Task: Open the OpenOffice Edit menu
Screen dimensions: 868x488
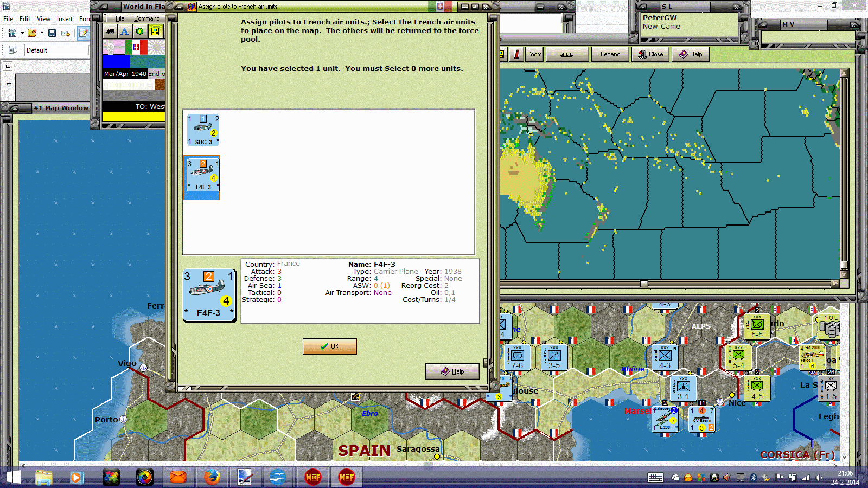Action: pos(25,19)
